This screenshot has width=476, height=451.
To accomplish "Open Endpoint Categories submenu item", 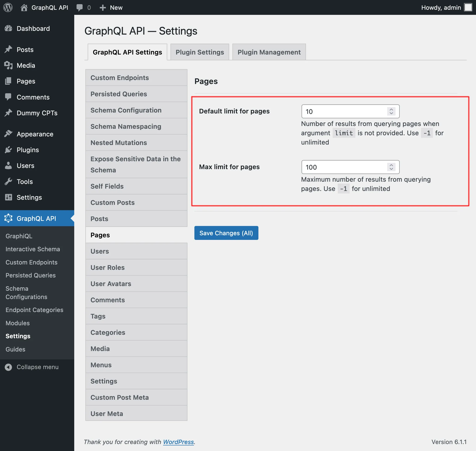I will (x=34, y=310).
